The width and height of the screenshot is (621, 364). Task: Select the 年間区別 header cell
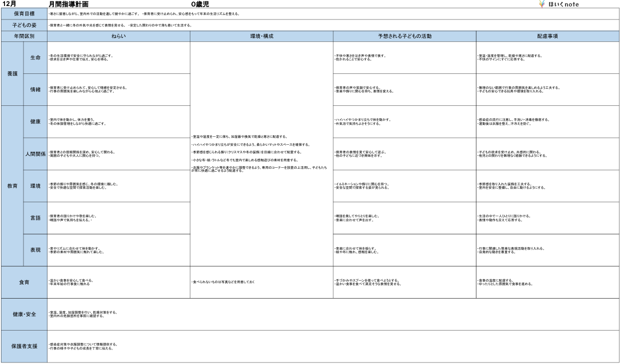[x=24, y=36]
